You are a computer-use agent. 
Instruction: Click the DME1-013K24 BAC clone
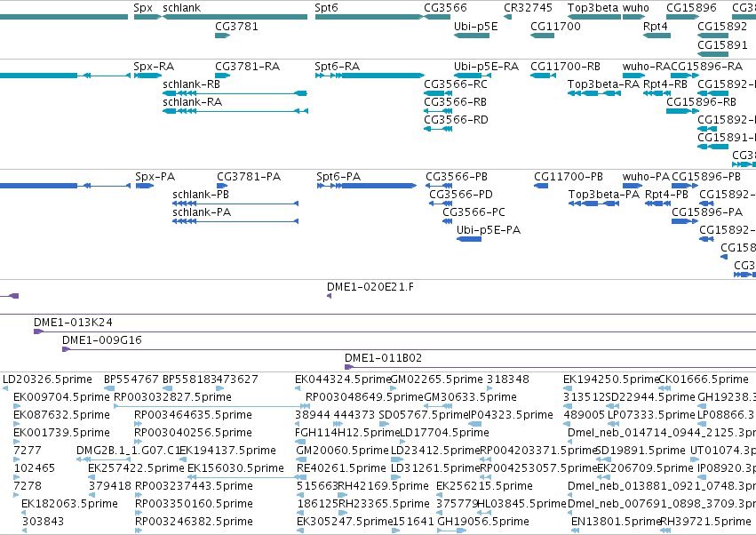(x=394, y=331)
